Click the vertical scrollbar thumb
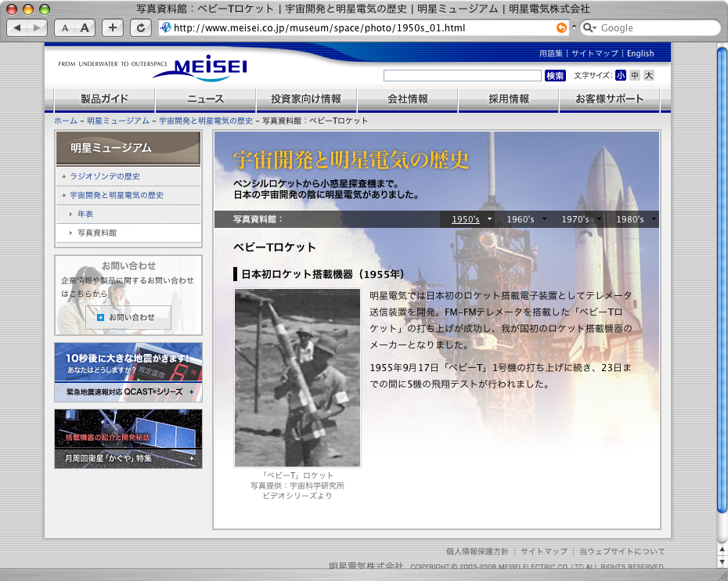The width and height of the screenshot is (728, 581). pyautogui.click(x=722, y=279)
